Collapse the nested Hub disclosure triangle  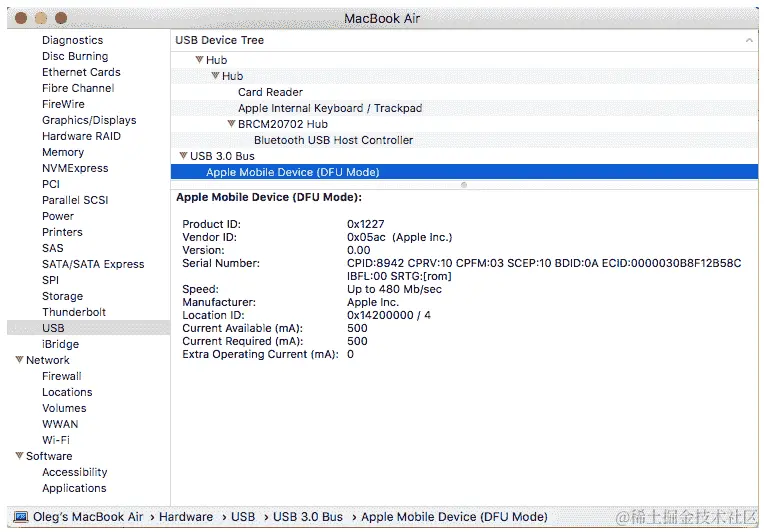[x=215, y=76]
